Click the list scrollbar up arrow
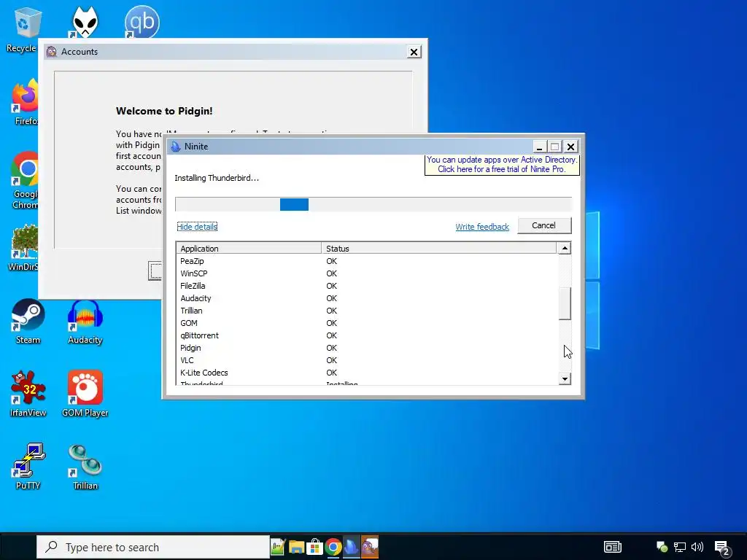 pos(565,248)
